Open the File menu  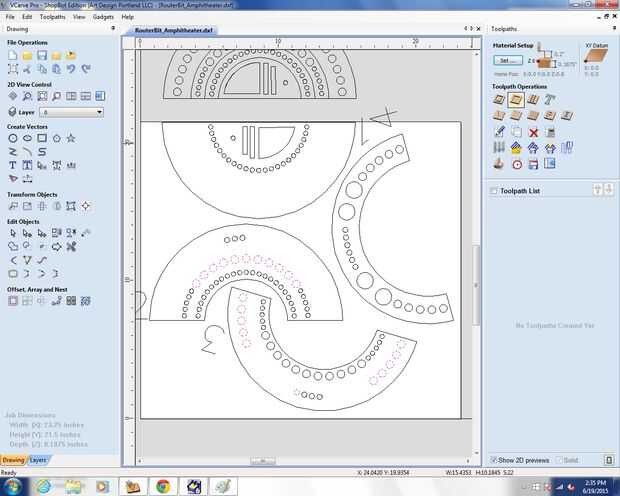click(10, 17)
